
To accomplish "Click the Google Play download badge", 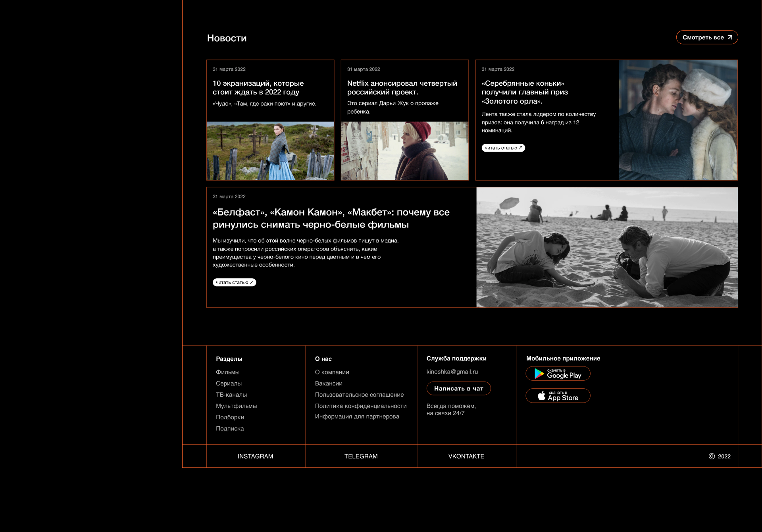I will (558, 374).
